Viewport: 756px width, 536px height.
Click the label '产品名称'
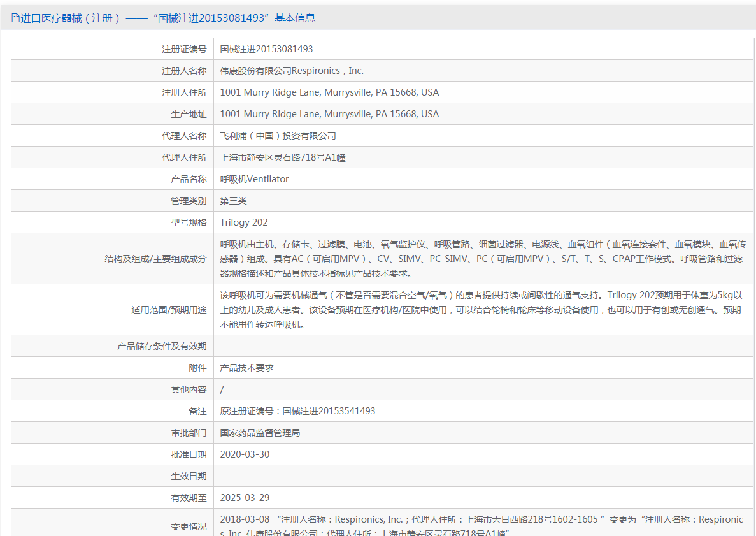189,180
